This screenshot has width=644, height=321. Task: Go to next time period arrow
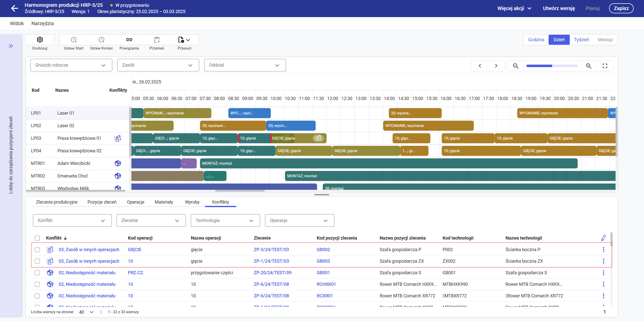pos(496,66)
